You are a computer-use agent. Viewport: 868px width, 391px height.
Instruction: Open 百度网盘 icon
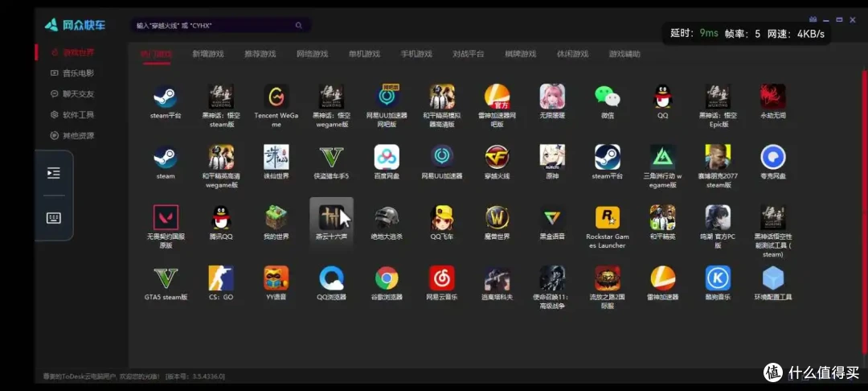click(x=387, y=157)
